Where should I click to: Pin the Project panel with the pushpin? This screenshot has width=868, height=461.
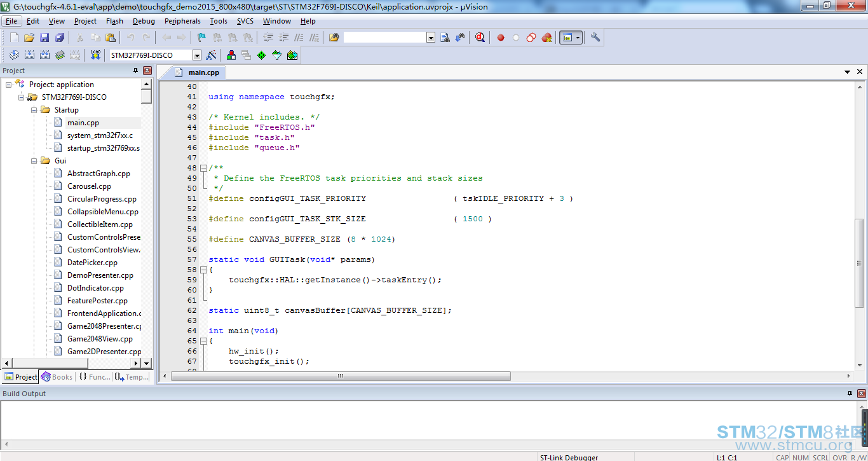click(x=135, y=71)
